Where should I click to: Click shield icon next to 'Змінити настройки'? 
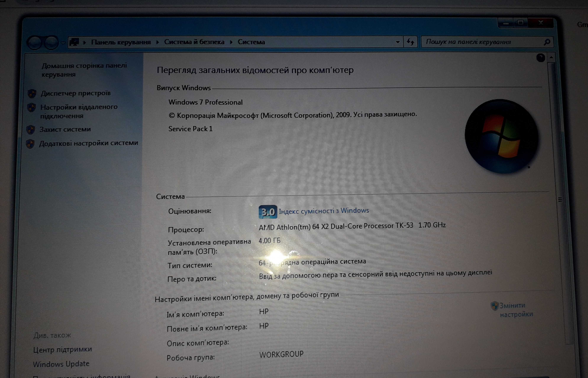(495, 306)
